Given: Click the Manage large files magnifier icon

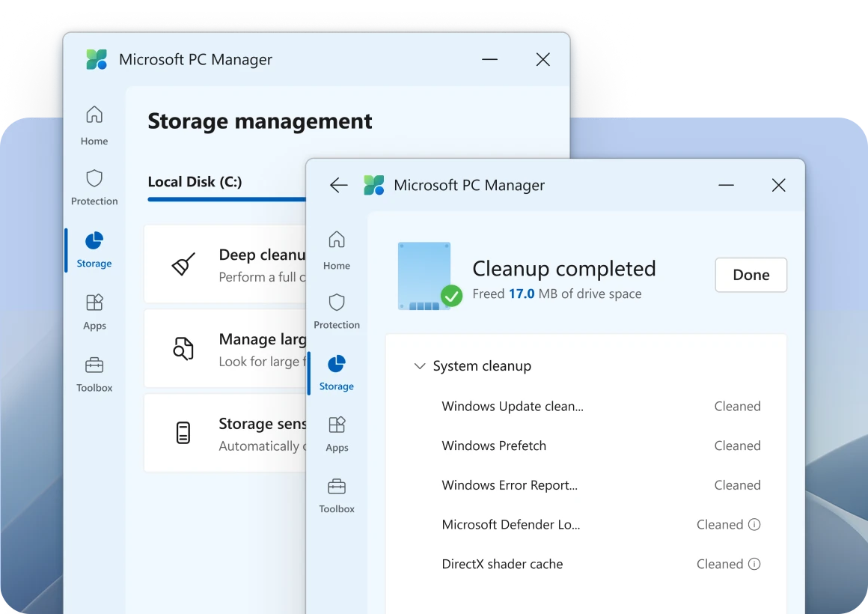Looking at the screenshot, I should (183, 348).
